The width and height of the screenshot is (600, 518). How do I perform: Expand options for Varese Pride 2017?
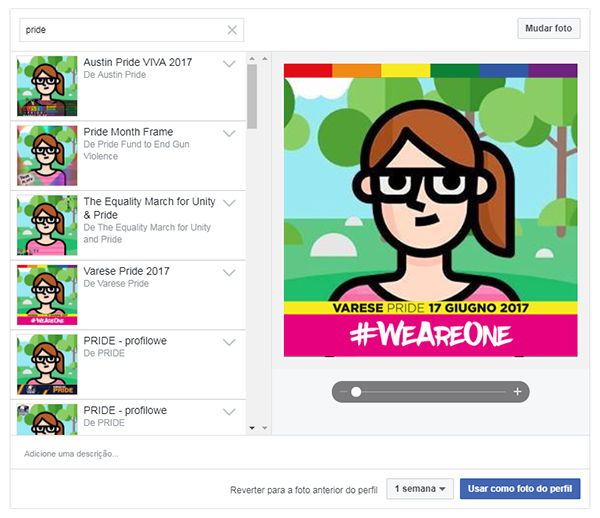pyautogui.click(x=229, y=273)
